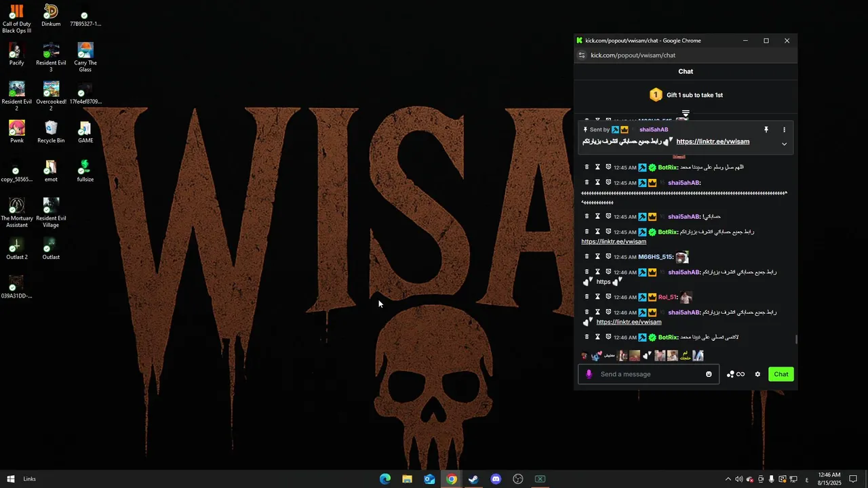
Task: Click the M66HS_515 emote image
Action: click(682, 257)
